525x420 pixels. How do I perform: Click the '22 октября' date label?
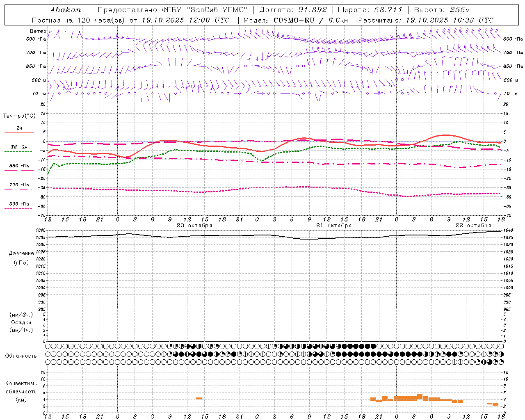pyautogui.click(x=473, y=226)
